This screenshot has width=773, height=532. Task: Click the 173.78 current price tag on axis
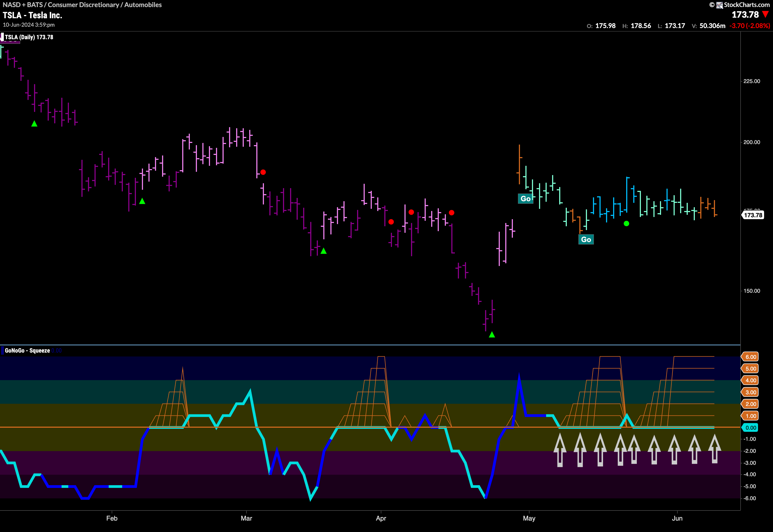tap(753, 215)
